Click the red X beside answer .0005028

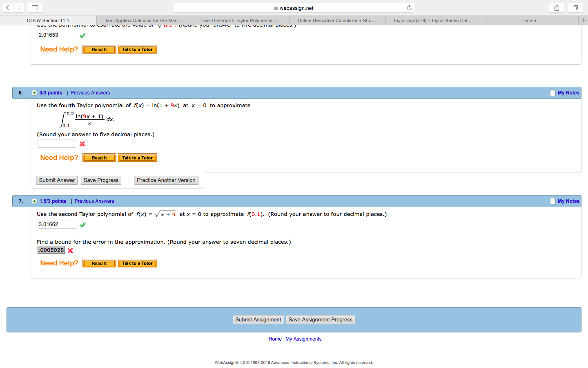pos(70,250)
